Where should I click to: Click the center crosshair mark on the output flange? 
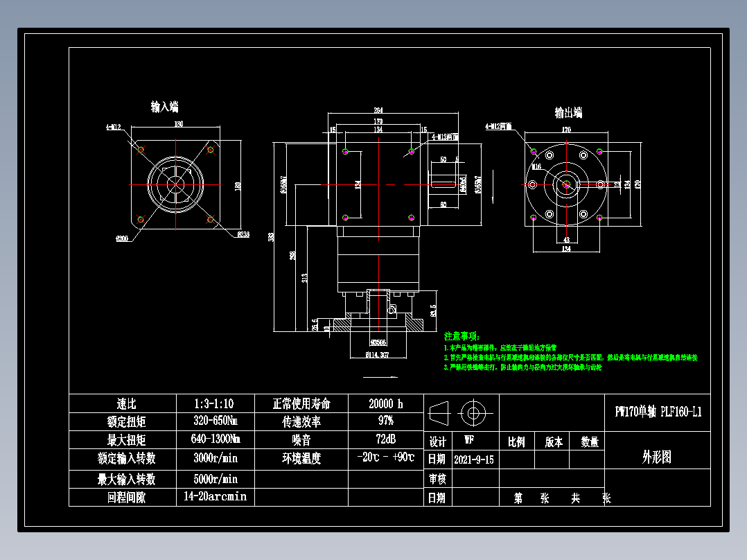click(566, 184)
